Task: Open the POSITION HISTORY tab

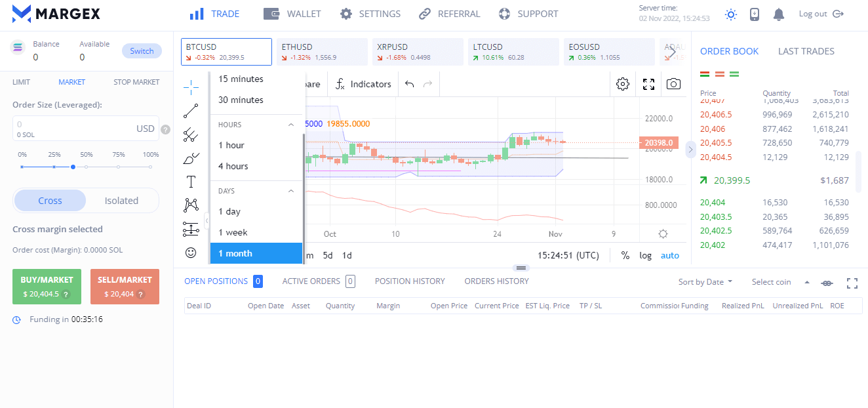Action: coord(410,281)
